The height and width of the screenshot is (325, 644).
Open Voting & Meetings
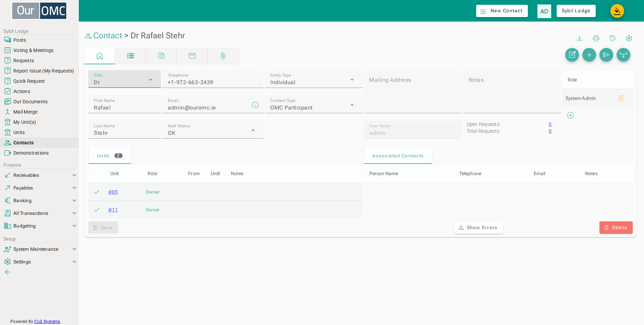click(39, 50)
